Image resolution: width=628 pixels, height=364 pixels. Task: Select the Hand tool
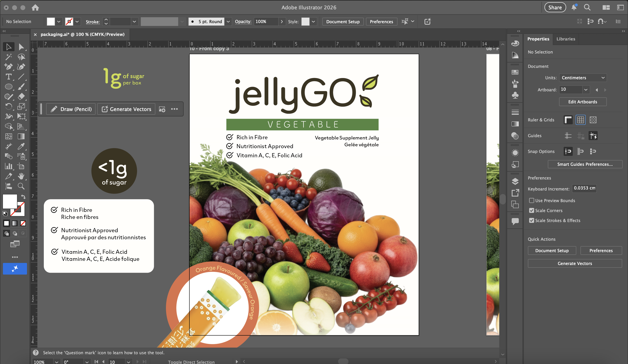tap(21, 176)
